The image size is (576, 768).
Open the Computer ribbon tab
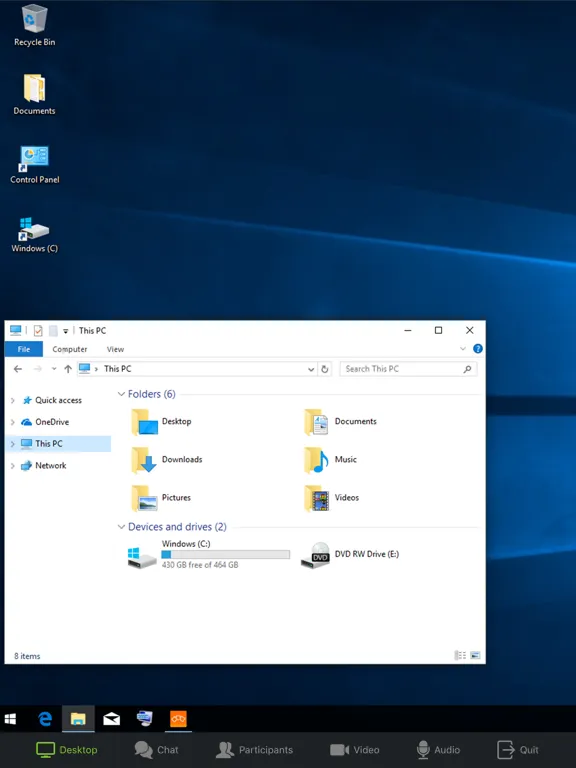[x=70, y=349]
